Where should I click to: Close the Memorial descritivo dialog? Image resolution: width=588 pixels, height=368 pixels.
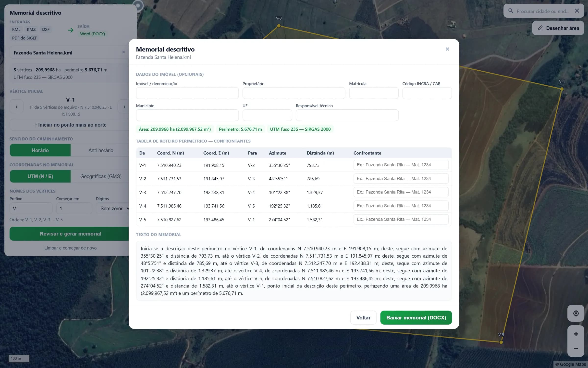tap(447, 49)
